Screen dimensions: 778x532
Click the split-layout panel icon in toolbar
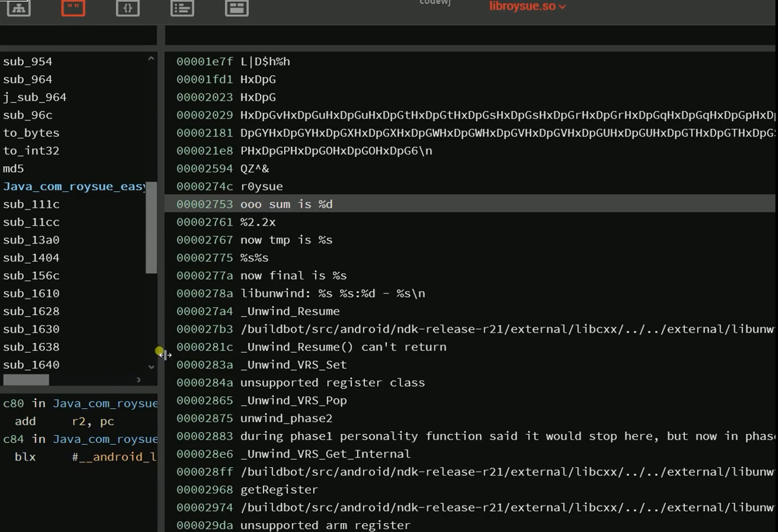[x=237, y=8]
